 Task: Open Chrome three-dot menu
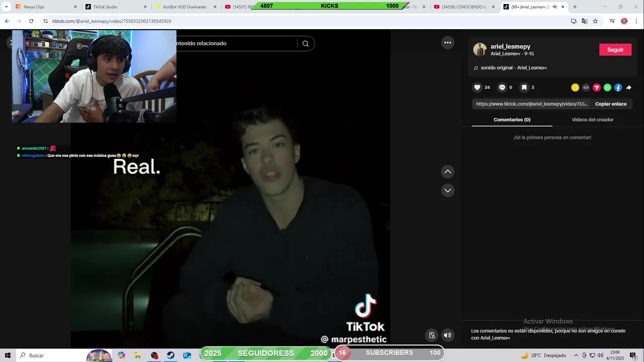[636, 21]
